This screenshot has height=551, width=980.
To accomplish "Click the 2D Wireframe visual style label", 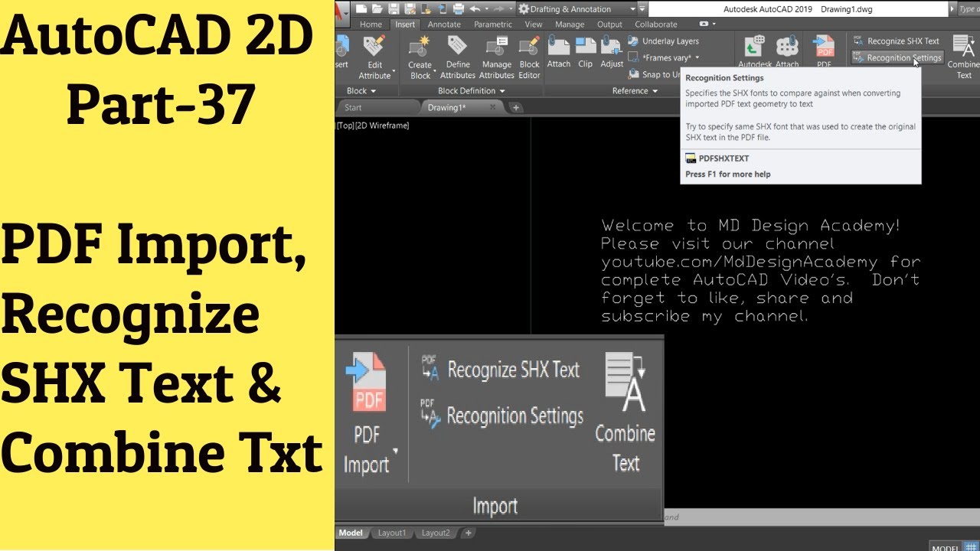I will 382,126.
